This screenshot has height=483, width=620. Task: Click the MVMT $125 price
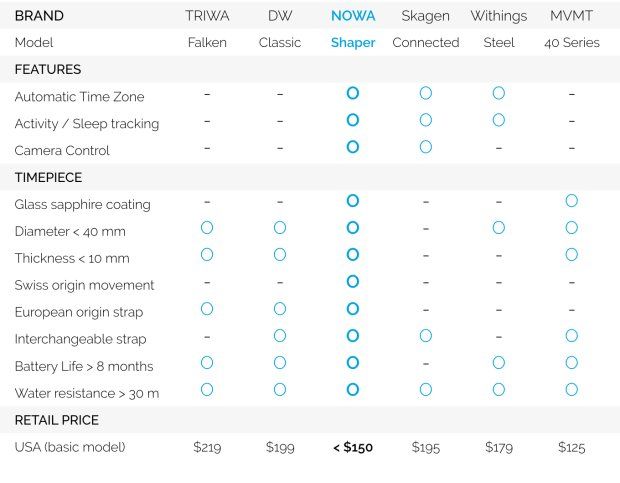571,447
